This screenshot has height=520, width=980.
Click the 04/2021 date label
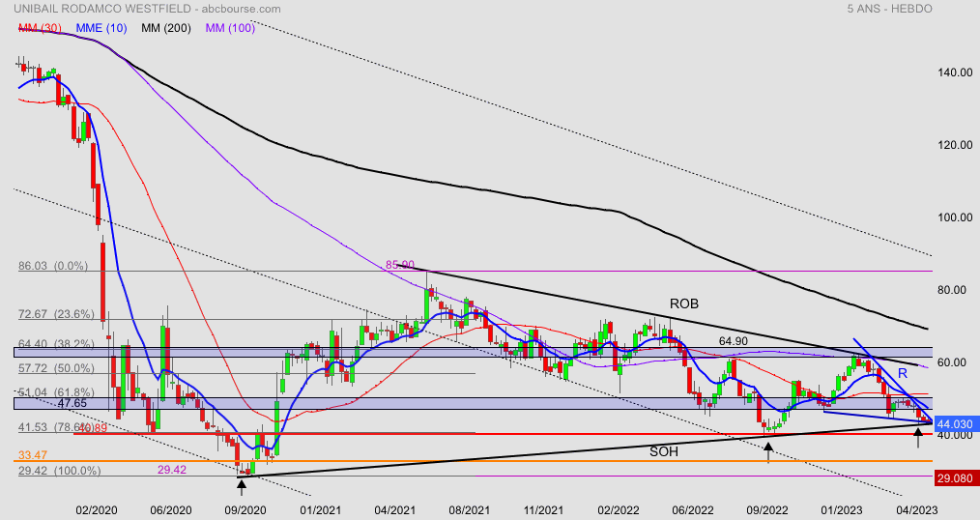tap(394, 510)
